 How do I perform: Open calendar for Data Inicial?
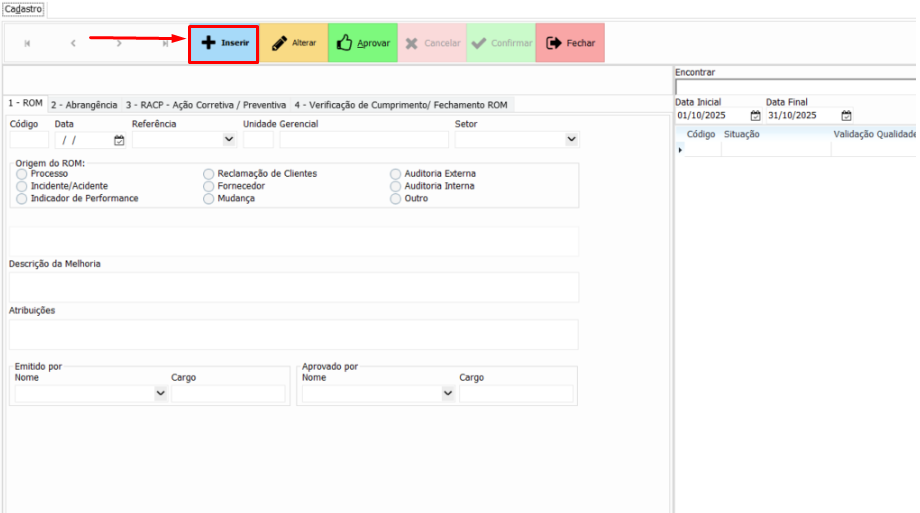[x=755, y=115]
